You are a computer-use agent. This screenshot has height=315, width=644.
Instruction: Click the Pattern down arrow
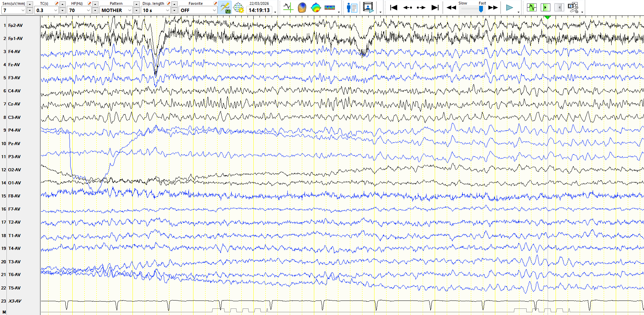point(137,11)
